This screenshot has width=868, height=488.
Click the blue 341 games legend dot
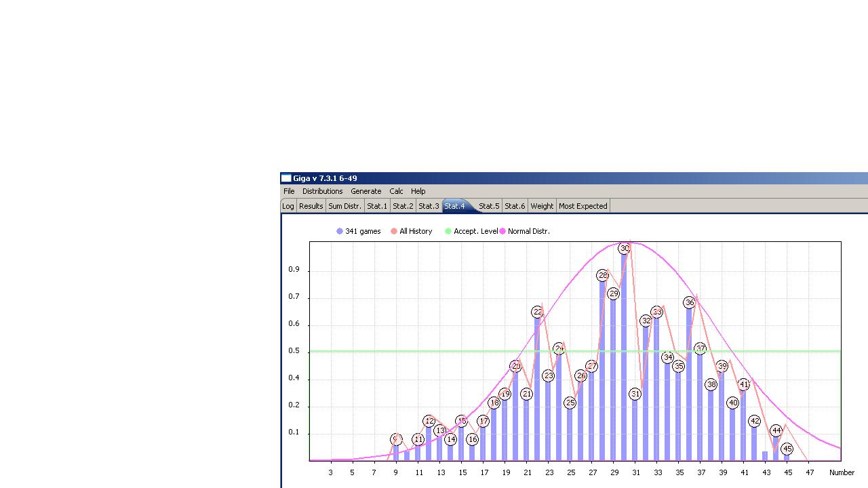[x=340, y=231]
